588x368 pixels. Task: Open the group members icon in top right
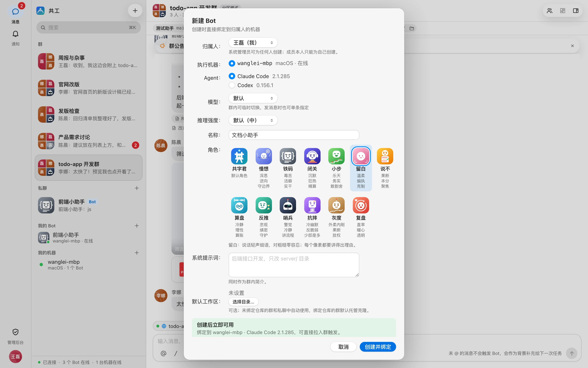click(549, 11)
